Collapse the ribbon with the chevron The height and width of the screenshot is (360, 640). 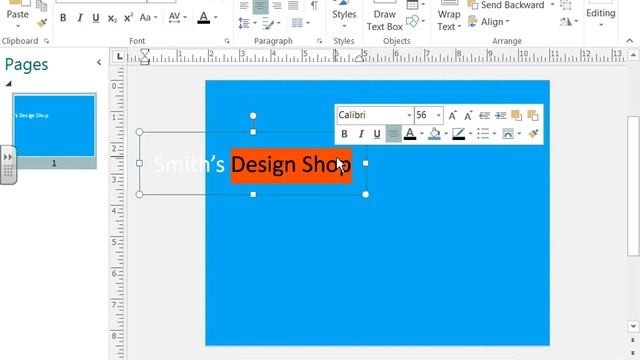pyautogui.click(x=630, y=41)
